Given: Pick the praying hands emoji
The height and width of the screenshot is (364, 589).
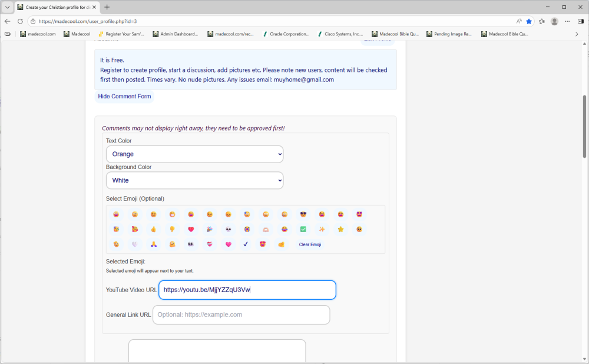Looking at the screenshot, I should click(x=153, y=244).
